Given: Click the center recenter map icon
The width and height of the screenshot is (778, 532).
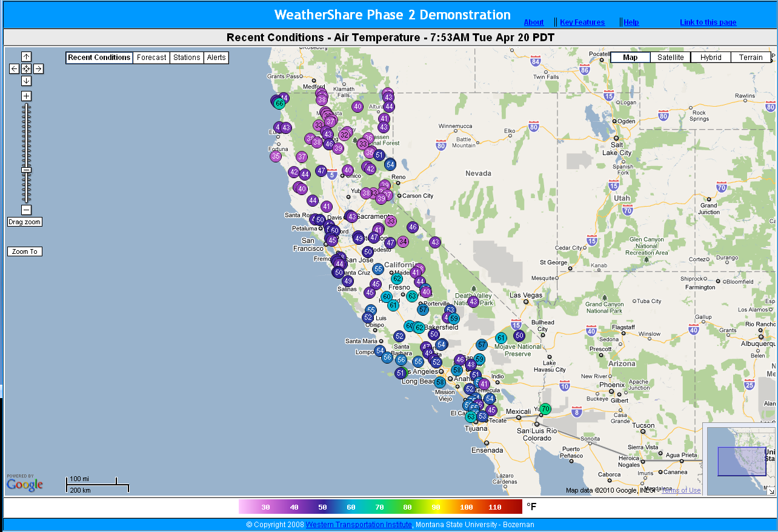Looking at the screenshot, I should (x=26, y=68).
